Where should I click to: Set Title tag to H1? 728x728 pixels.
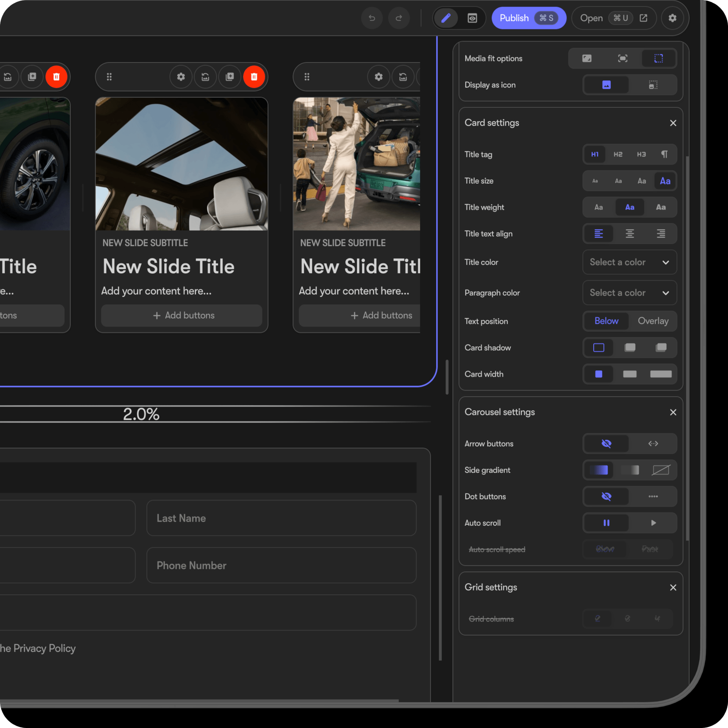click(595, 155)
